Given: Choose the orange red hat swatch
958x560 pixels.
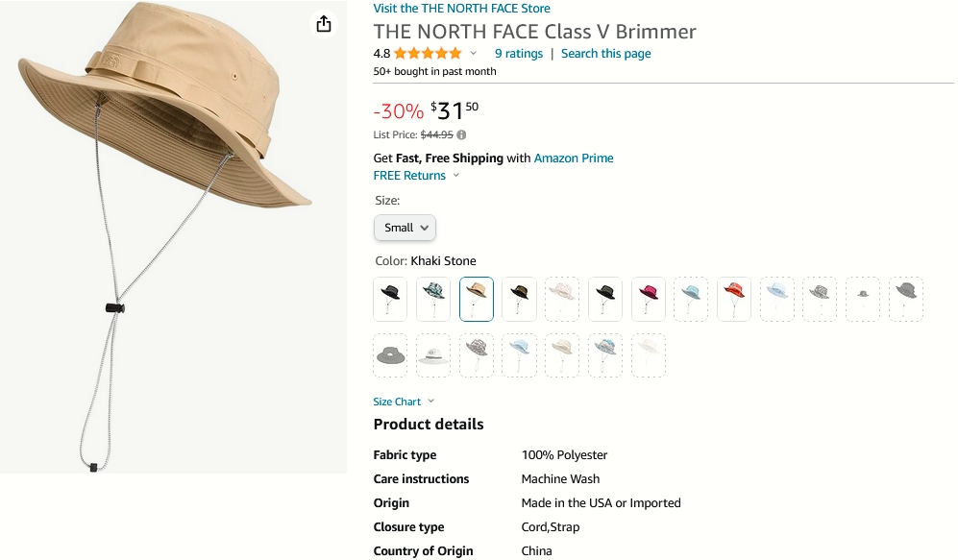Looking at the screenshot, I should click(x=734, y=300).
